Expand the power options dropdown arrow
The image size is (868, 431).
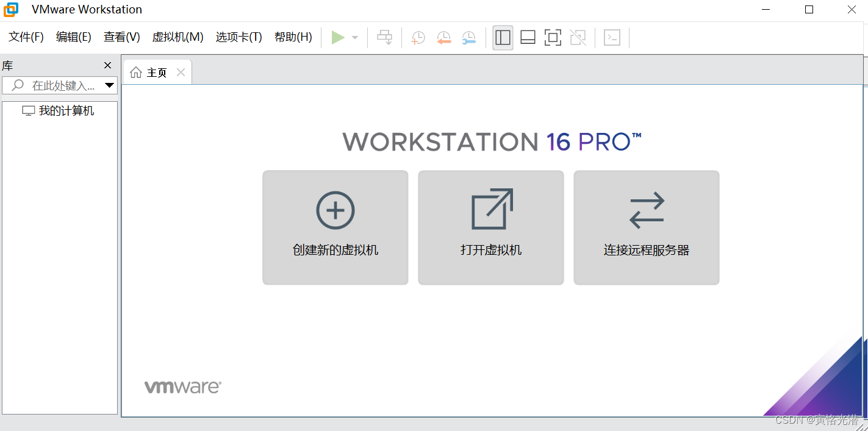[355, 38]
